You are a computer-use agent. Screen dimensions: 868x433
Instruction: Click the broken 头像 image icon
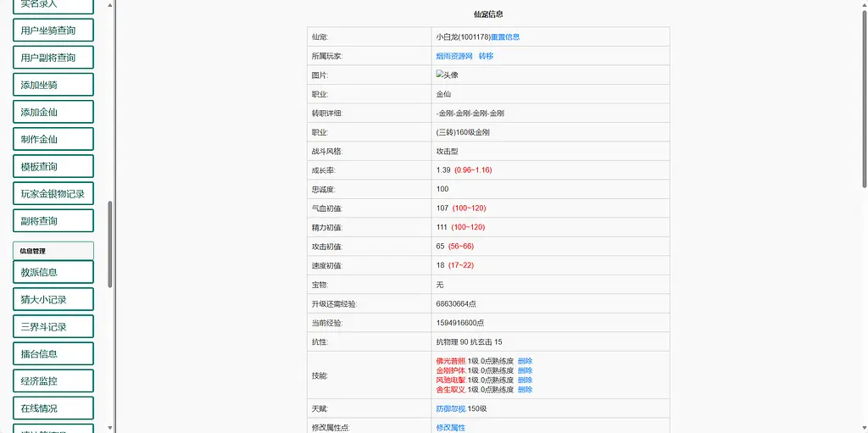click(447, 75)
